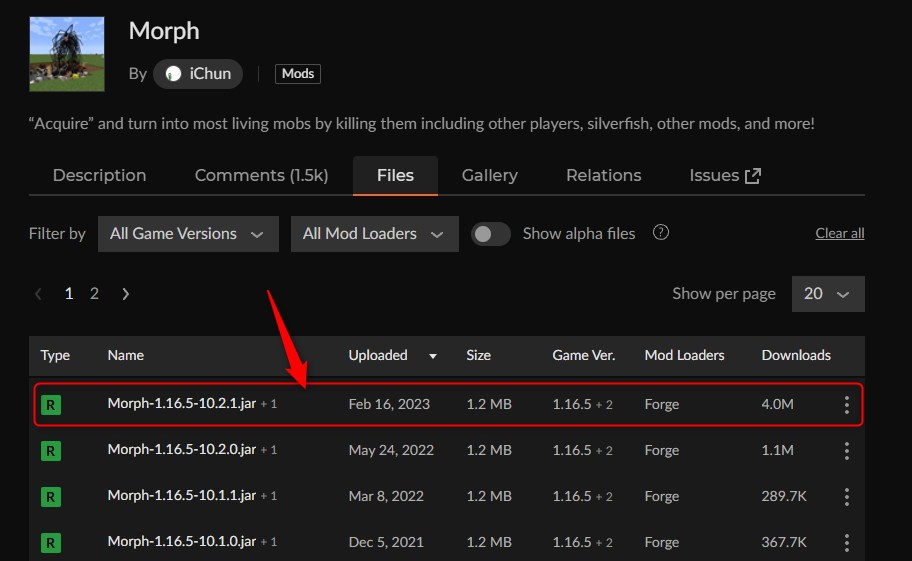The height and width of the screenshot is (561, 912).
Task: Click the Clear all filters link
Action: [839, 234]
